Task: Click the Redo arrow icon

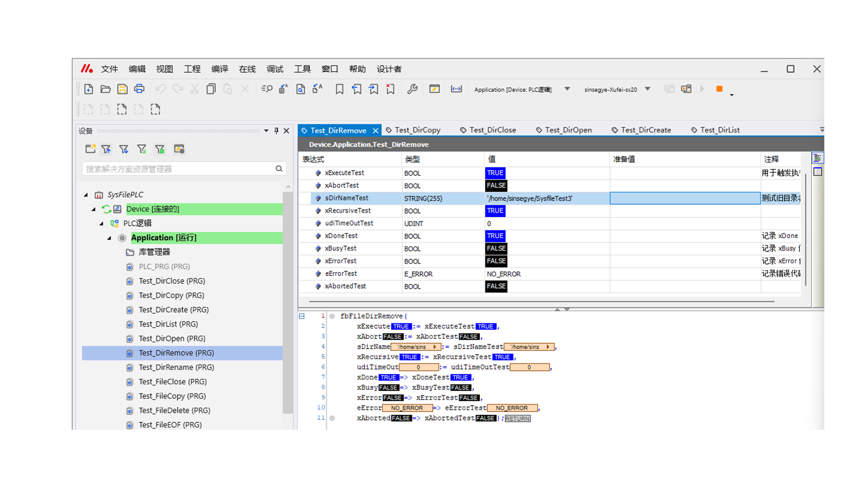Action: pos(178,89)
